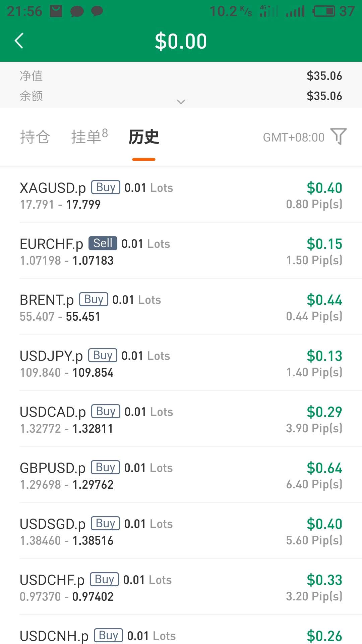362x644 pixels.
Task: Tap the Buy tag on USDCHF.p
Action: tap(104, 580)
